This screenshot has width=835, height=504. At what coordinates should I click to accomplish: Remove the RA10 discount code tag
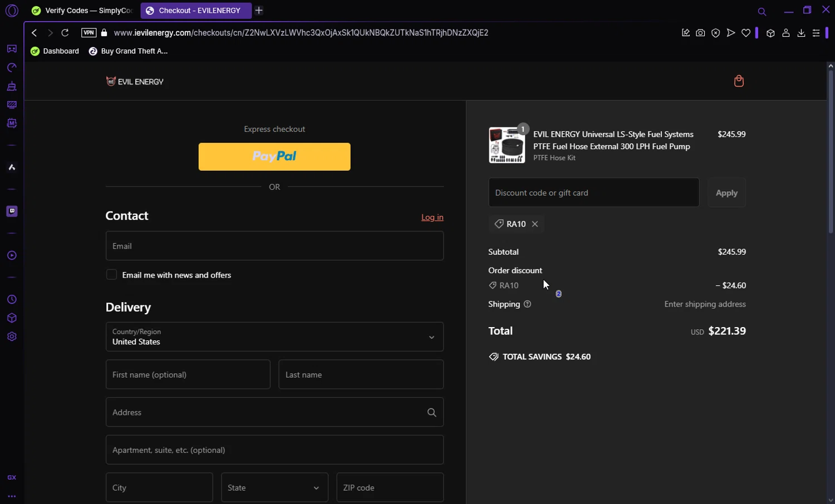pos(535,224)
